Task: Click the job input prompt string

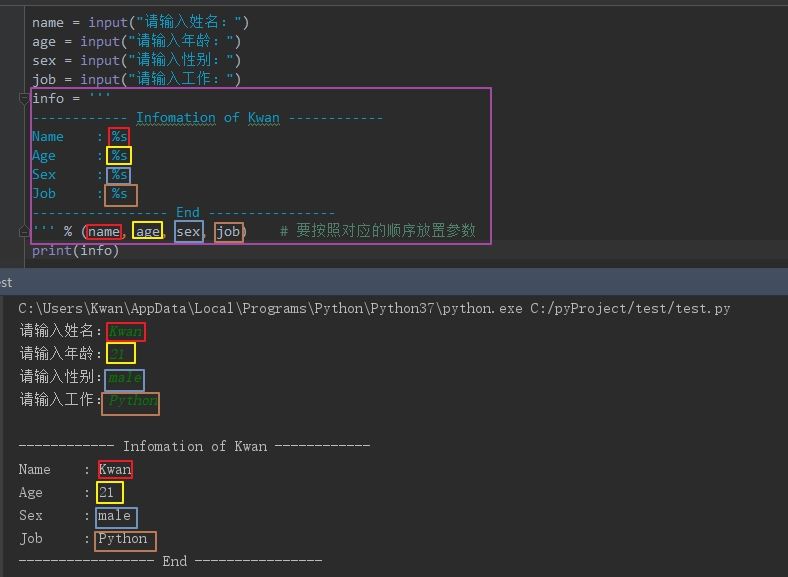Action: click(181, 79)
